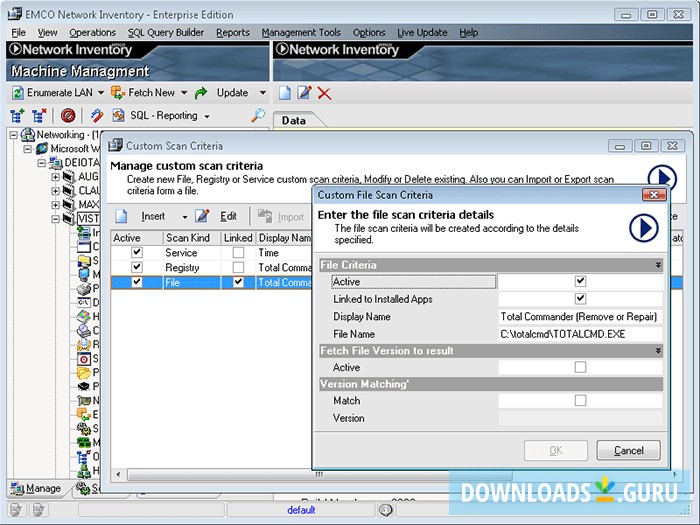
Task: Click the red X delete icon
Action: click(325, 93)
